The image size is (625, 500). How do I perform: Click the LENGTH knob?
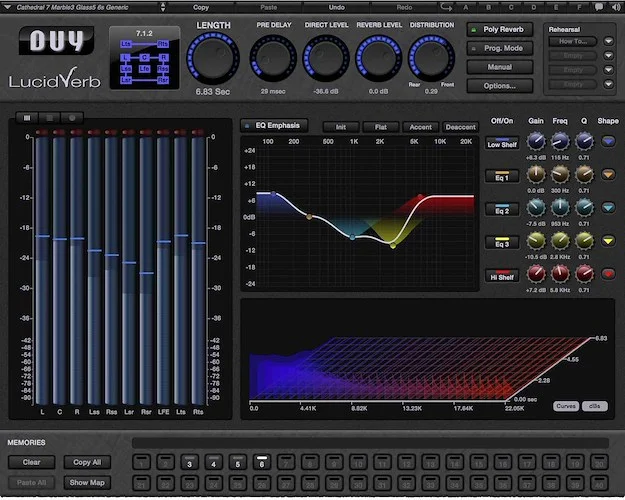pos(213,59)
